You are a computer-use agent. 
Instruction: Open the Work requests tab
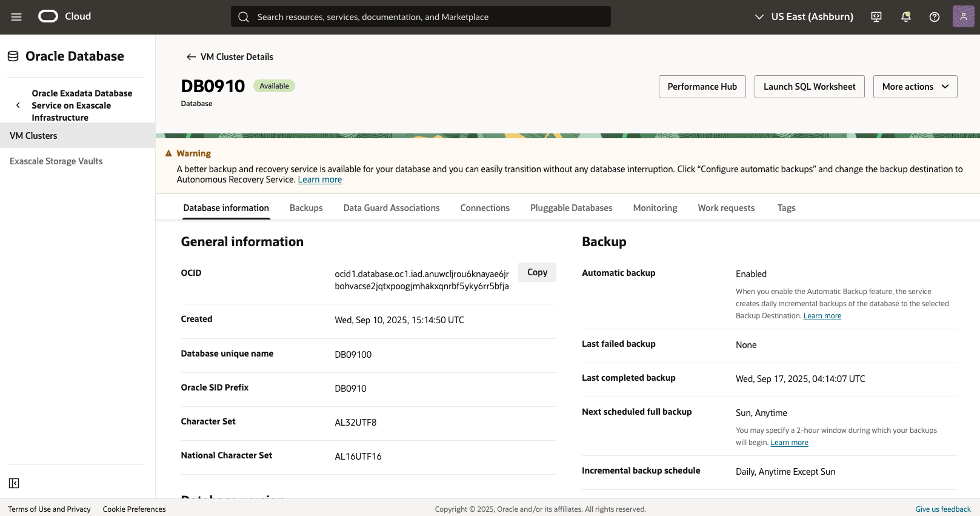(726, 208)
